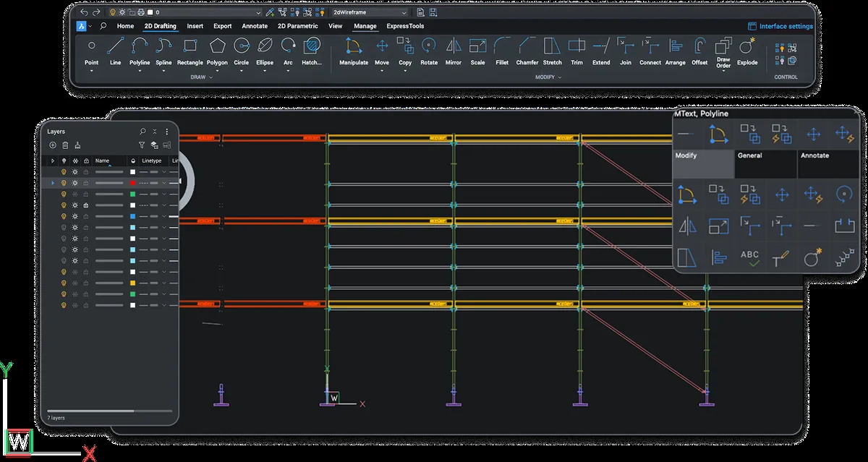The height and width of the screenshot is (462, 868).
Task: Open the search magnifier beside app button
Action: click(x=103, y=26)
